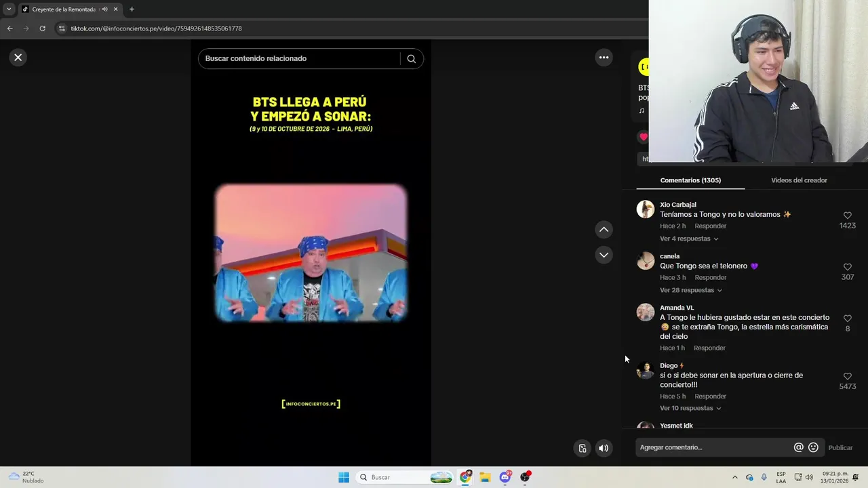Open OBS Studio from the taskbar
Viewport: 868px width, 488px height.
[x=525, y=477]
